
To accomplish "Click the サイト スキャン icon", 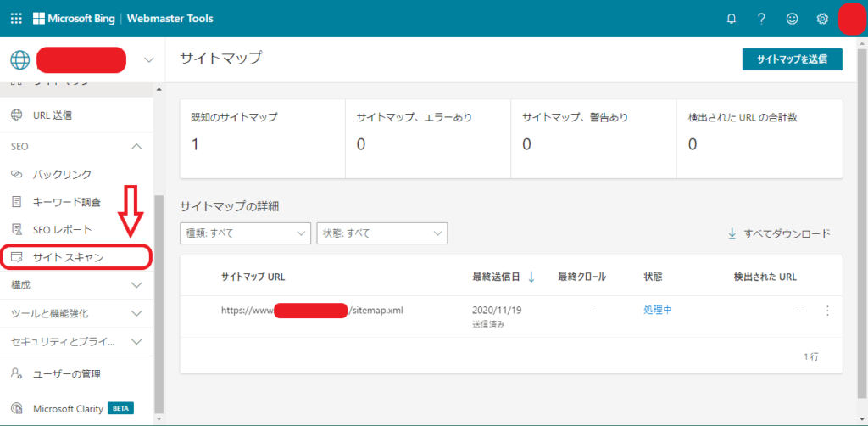I will tap(17, 257).
